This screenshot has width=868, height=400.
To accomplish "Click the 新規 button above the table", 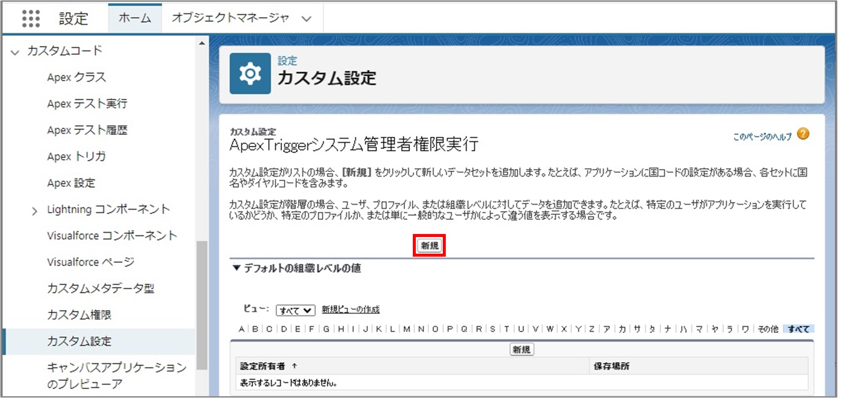I will coord(522,350).
